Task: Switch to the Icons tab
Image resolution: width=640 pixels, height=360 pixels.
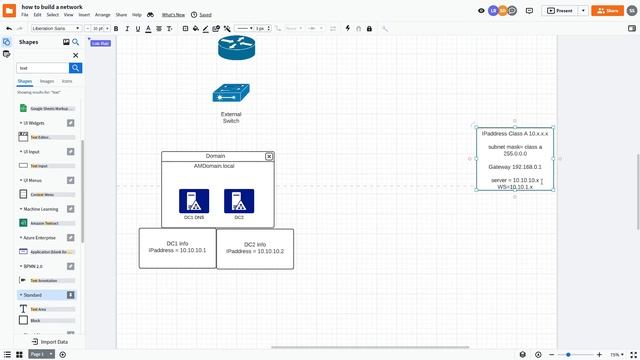Action: pyautogui.click(x=67, y=81)
